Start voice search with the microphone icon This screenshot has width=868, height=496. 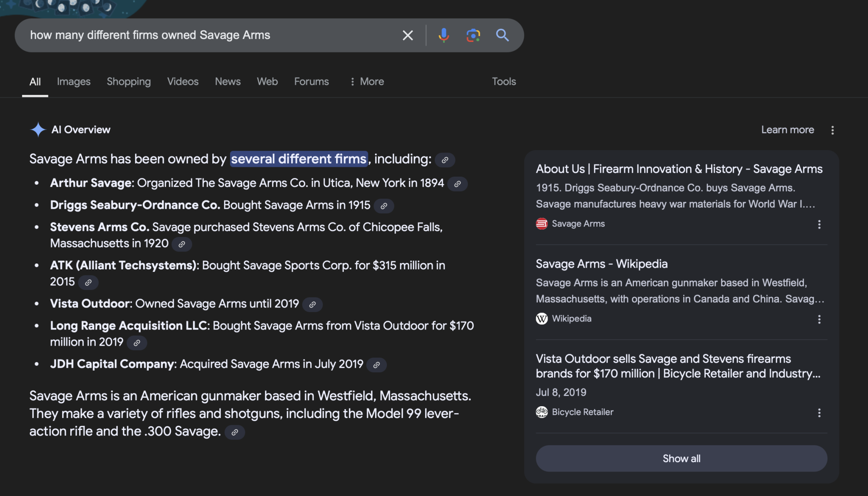pos(444,35)
